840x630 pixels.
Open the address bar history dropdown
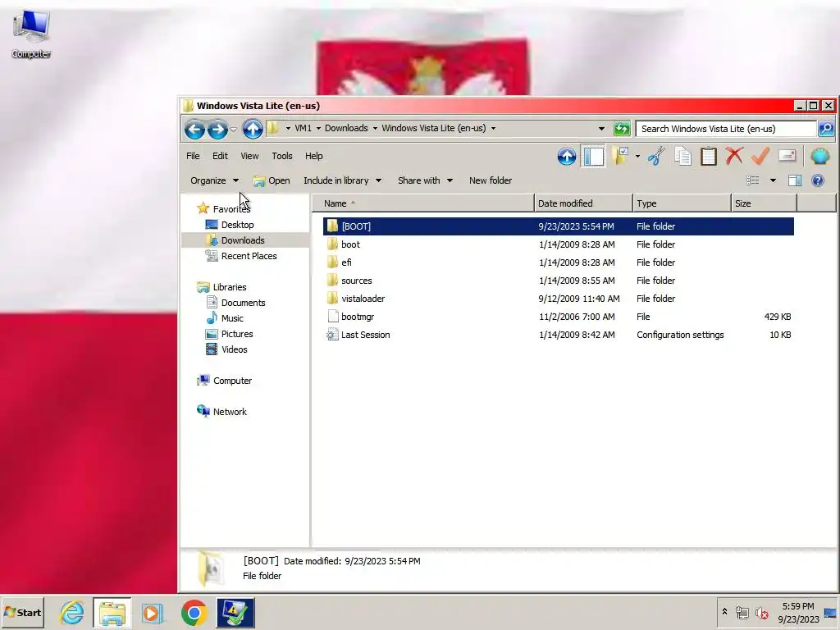pos(601,129)
